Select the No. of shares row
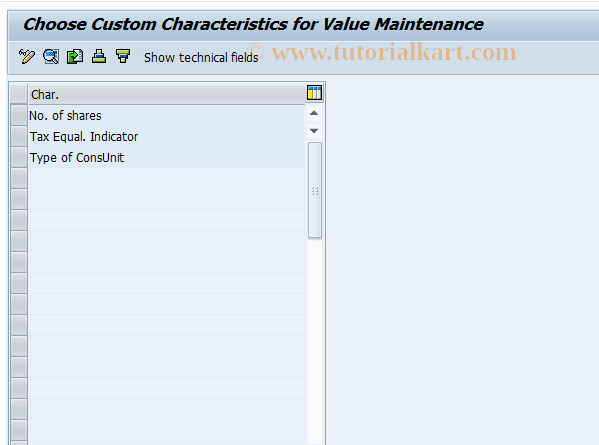The image size is (599, 445). point(167,116)
